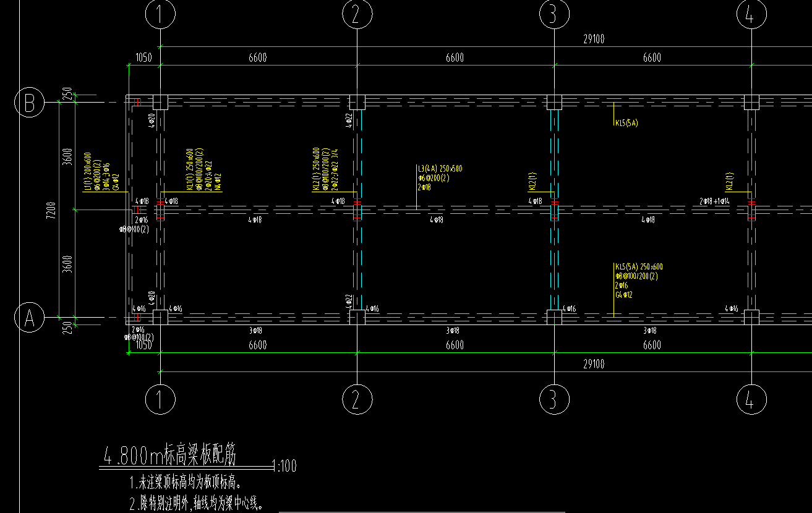Click the G4Φ12 line under KL5(5A) 250x600
Screen dimensions: 812x513
click(623, 295)
